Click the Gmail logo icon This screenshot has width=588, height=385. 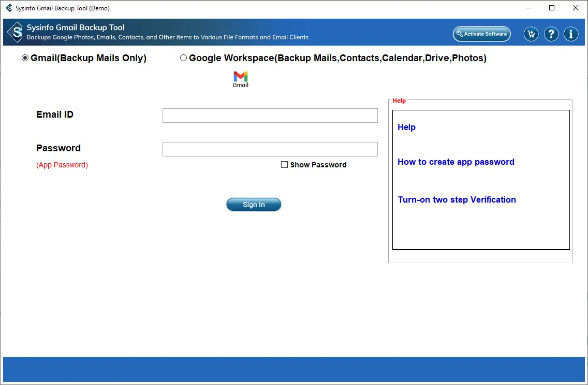click(x=240, y=79)
